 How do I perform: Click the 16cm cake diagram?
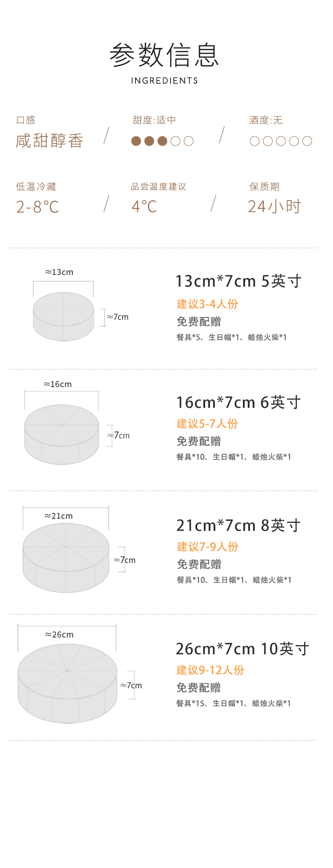coord(61,434)
